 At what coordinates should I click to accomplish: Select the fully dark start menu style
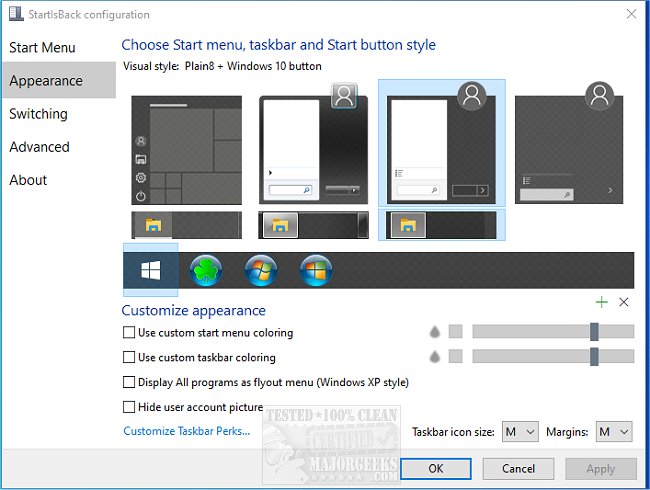[569, 143]
